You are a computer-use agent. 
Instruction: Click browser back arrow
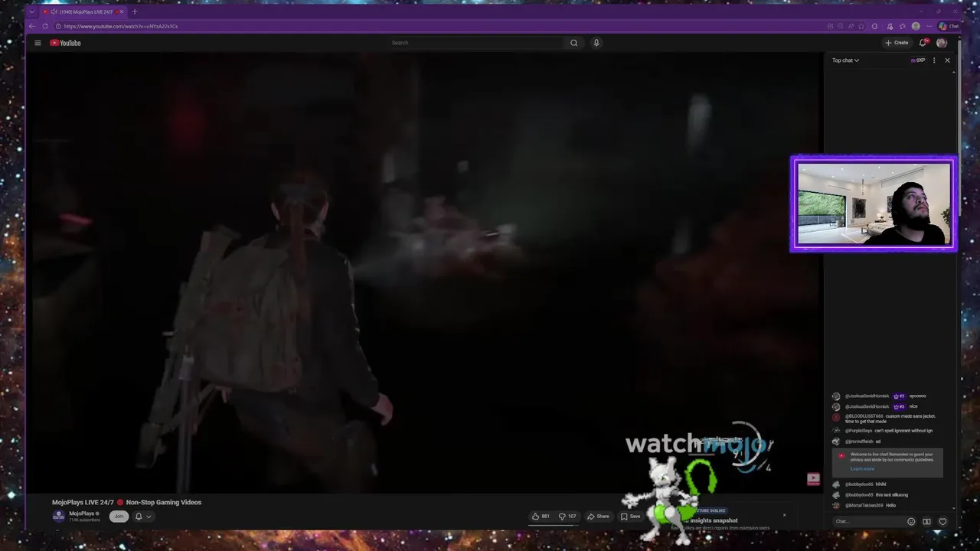click(x=31, y=26)
